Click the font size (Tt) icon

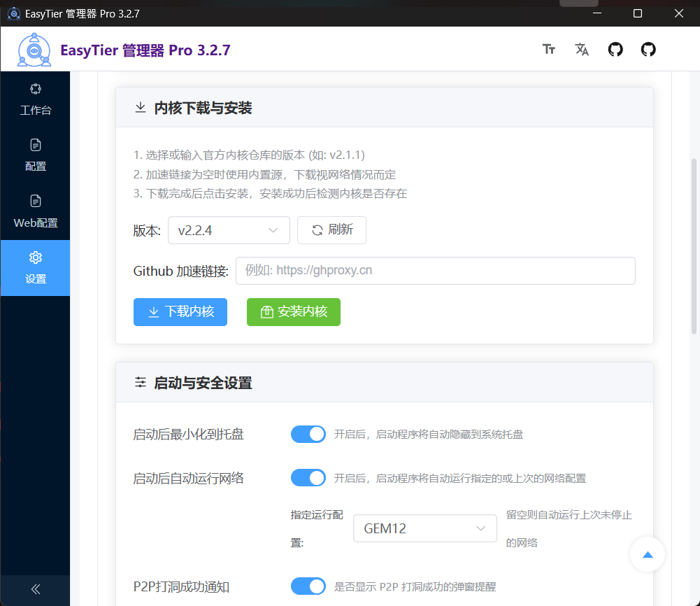(548, 49)
